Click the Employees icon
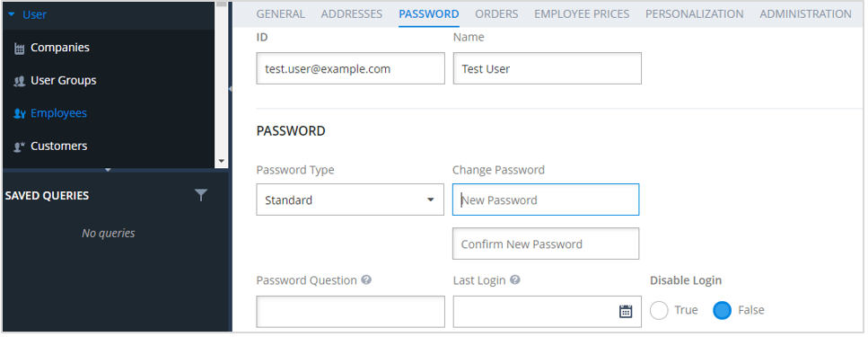This screenshot has width=868, height=337. point(20,113)
